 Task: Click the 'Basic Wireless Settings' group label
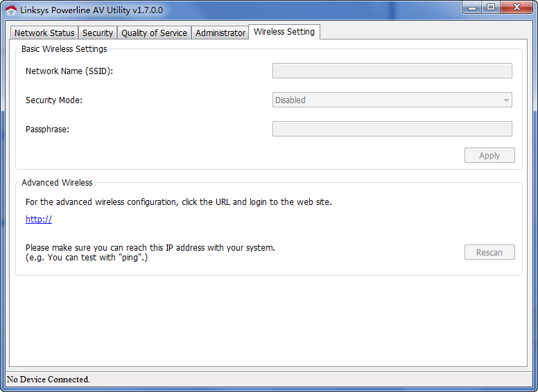point(64,49)
